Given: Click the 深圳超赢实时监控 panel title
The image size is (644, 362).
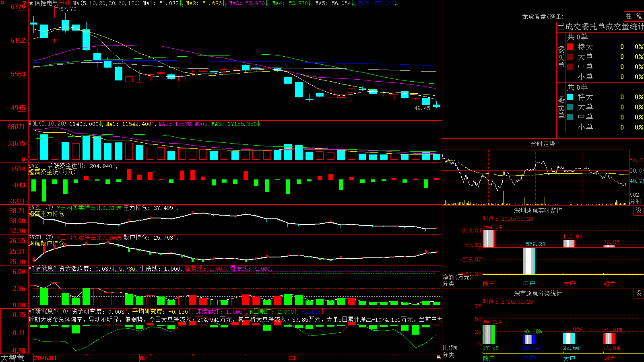Looking at the screenshot, I should tap(538, 210).
